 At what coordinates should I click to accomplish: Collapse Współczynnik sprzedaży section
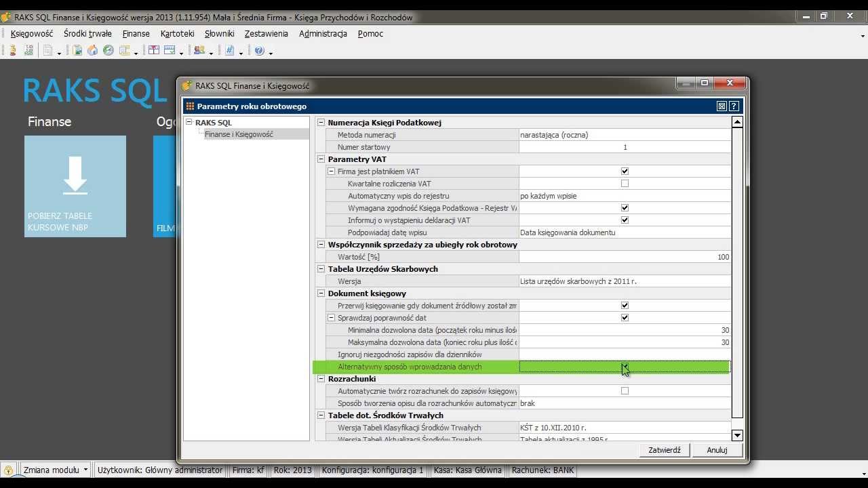pyautogui.click(x=322, y=245)
